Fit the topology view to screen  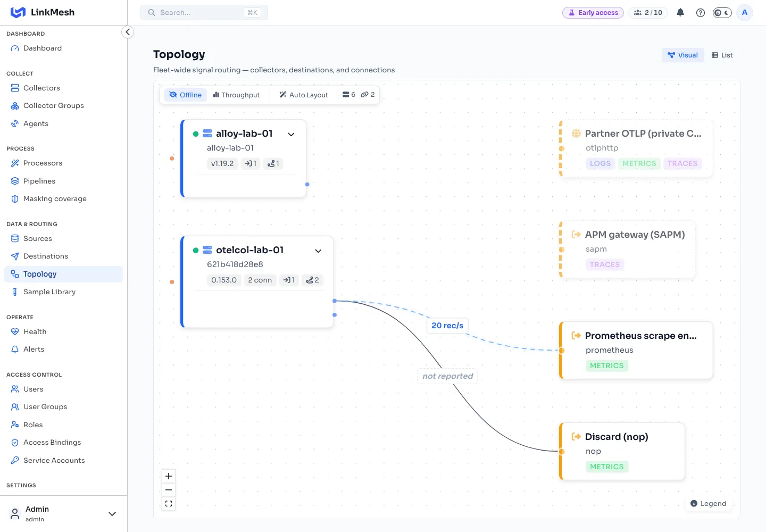tap(169, 504)
